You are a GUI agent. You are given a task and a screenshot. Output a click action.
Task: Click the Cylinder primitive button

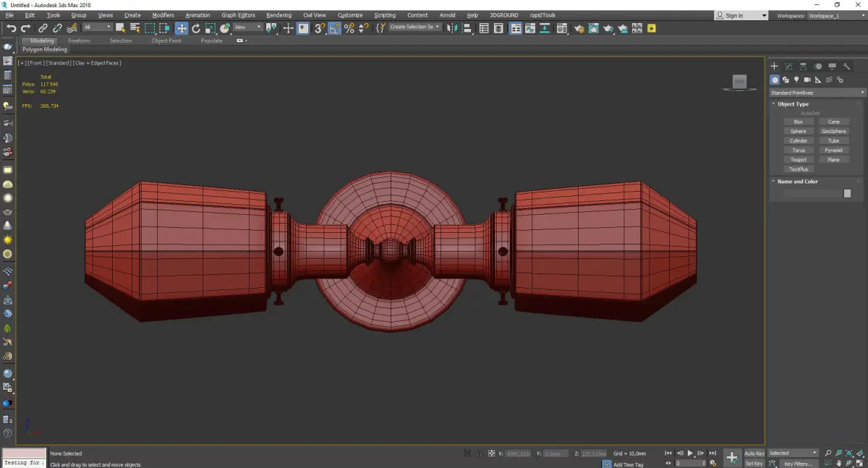click(x=799, y=141)
